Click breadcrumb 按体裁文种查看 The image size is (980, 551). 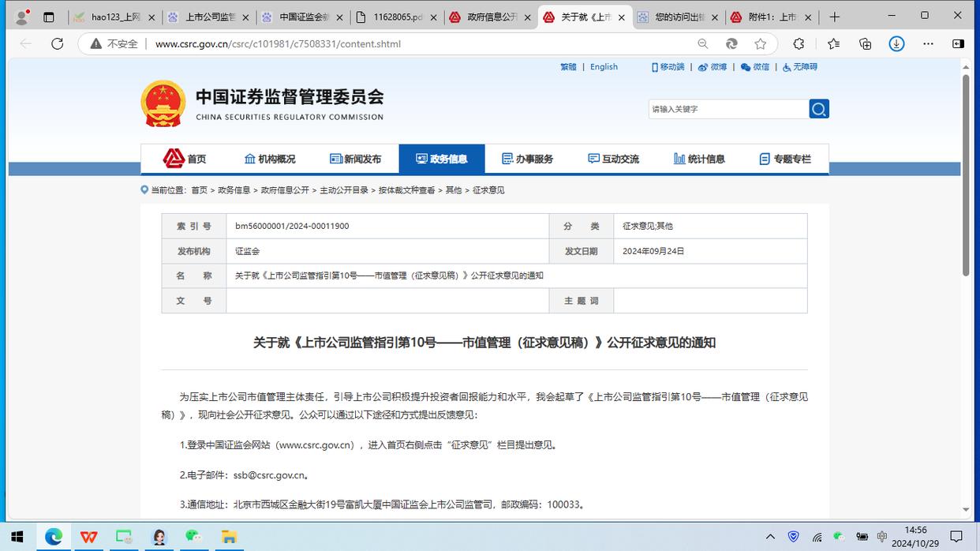[x=406, y=190]
